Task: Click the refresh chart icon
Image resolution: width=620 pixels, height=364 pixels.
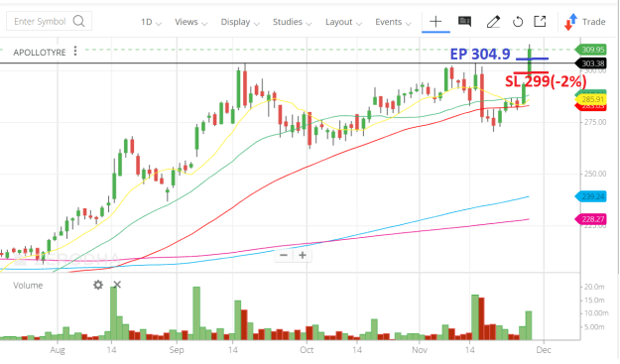Action: click(x=518, y=22)
